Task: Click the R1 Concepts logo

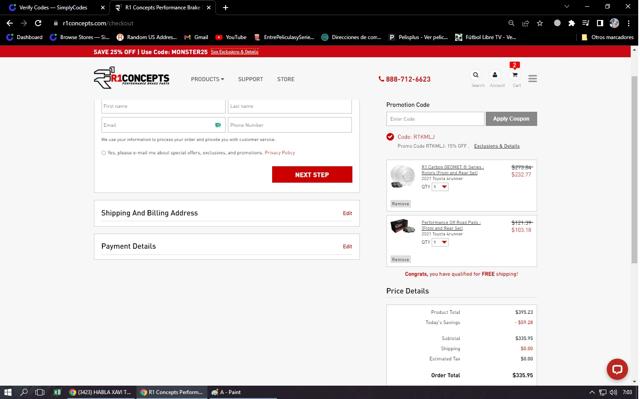Action: [131, 78]
